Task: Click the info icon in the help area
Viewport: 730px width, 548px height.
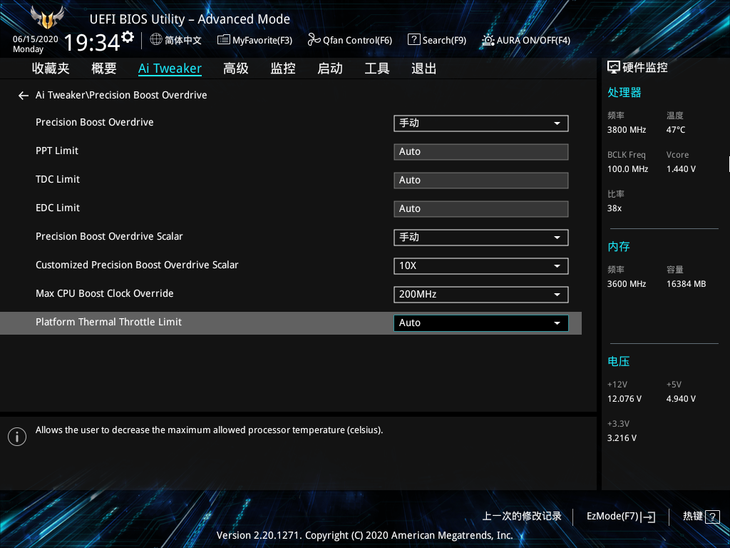Action: pyautogui.click(x=17, y=437)
